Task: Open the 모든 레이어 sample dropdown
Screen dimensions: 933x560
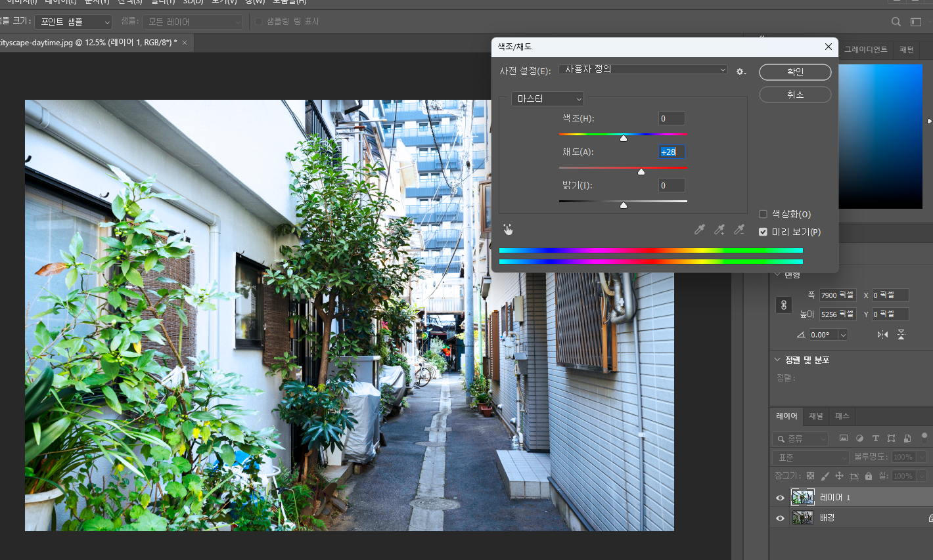Action: (x=193, y=22)
